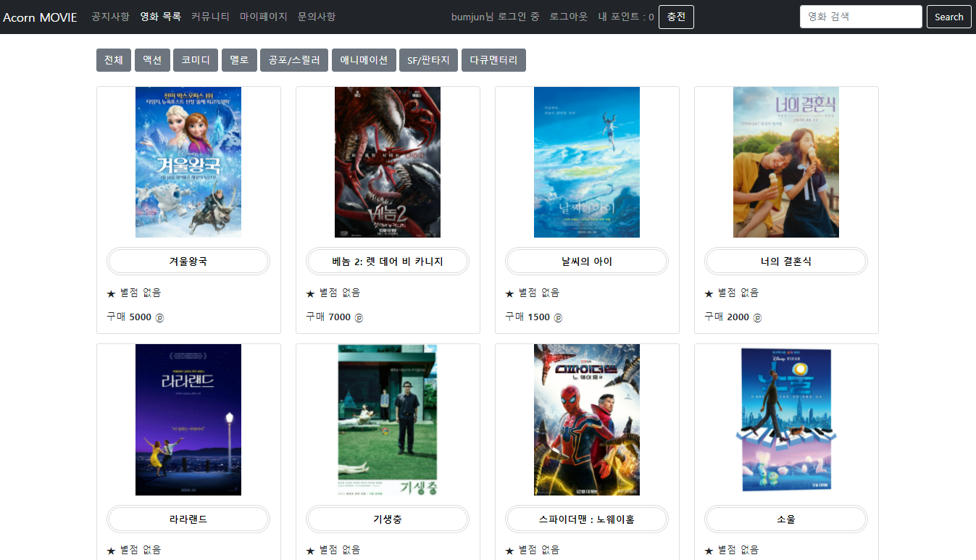
Task: Click the 구매 1500 price text
Action: tap(527, 317)
